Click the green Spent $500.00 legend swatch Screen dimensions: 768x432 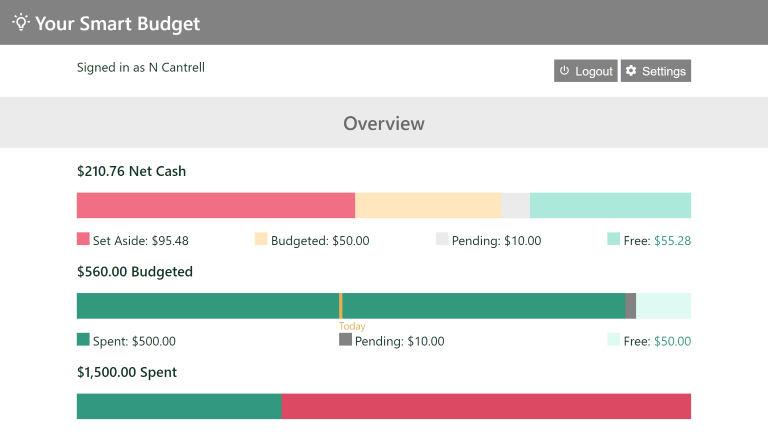point(83,340)
